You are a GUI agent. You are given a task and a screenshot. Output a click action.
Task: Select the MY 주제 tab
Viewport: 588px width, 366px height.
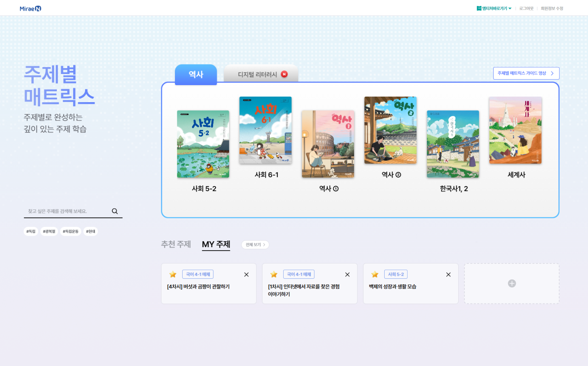pos(216,244)
